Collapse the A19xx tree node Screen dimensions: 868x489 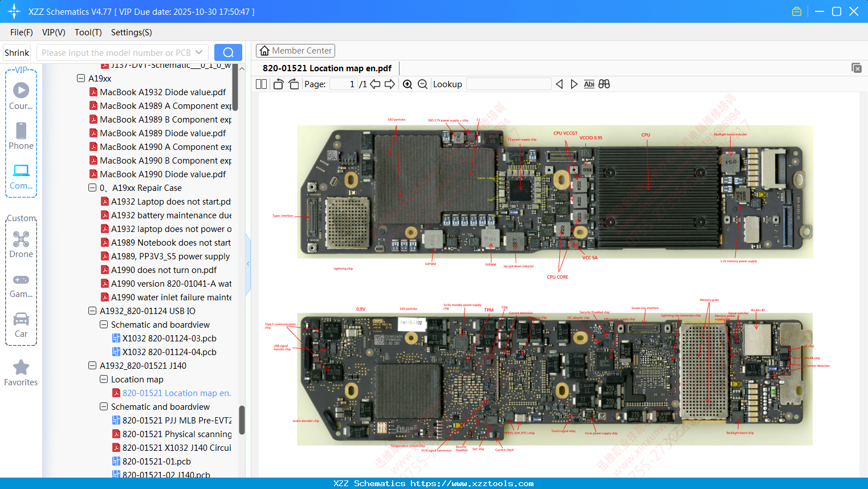point(81,78)
